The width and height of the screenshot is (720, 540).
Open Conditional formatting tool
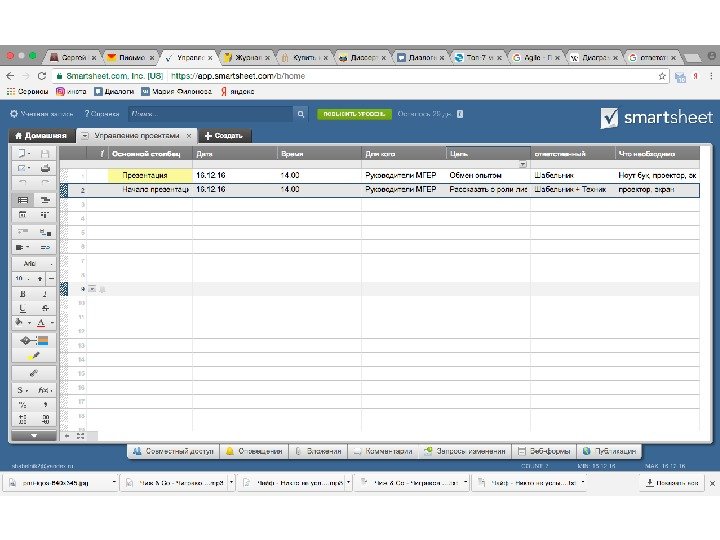pyautogui.click(x=34, y=340)
